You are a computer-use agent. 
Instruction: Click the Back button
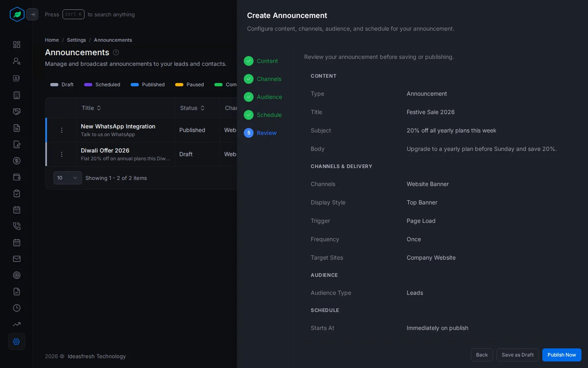(x=482, y=355)
